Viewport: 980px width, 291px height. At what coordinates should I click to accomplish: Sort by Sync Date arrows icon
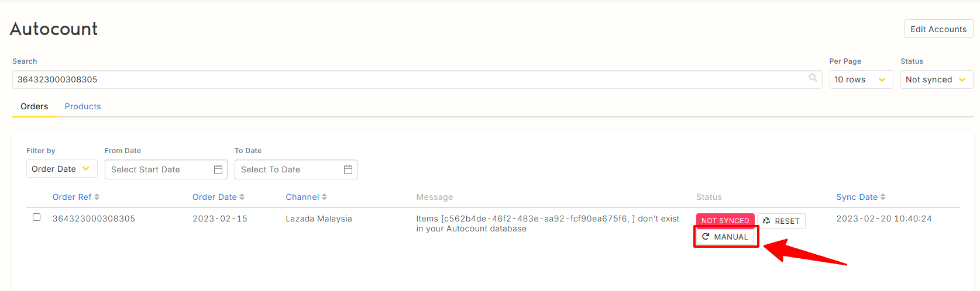[883, 197]
